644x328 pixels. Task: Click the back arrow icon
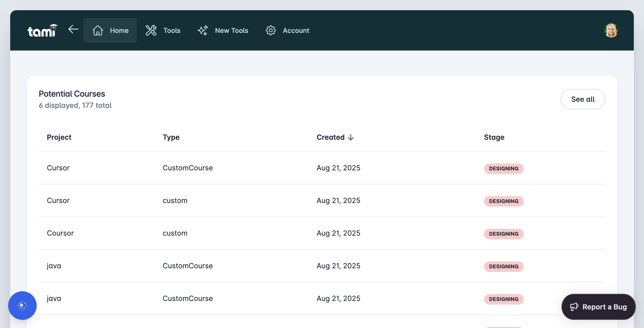(73, 29)
